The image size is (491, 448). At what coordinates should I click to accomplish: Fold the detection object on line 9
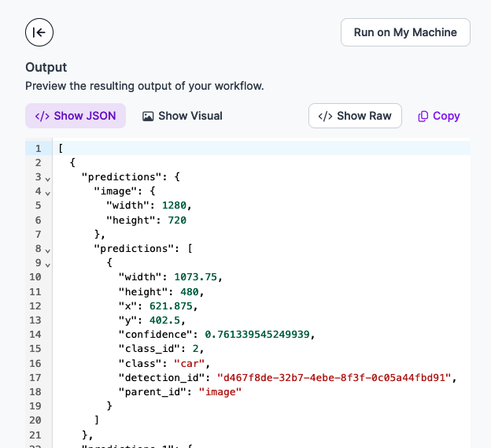point(48,263)
